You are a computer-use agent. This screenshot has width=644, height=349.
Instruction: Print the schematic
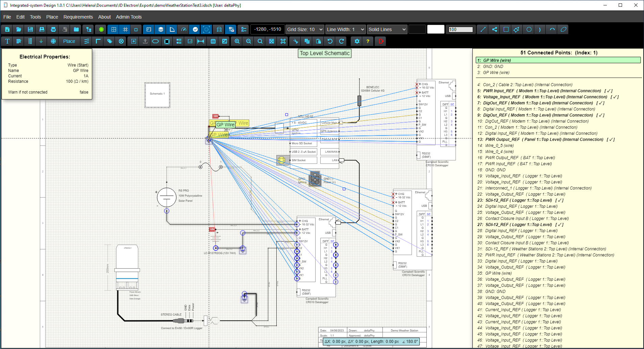click(x=53, y=29)
